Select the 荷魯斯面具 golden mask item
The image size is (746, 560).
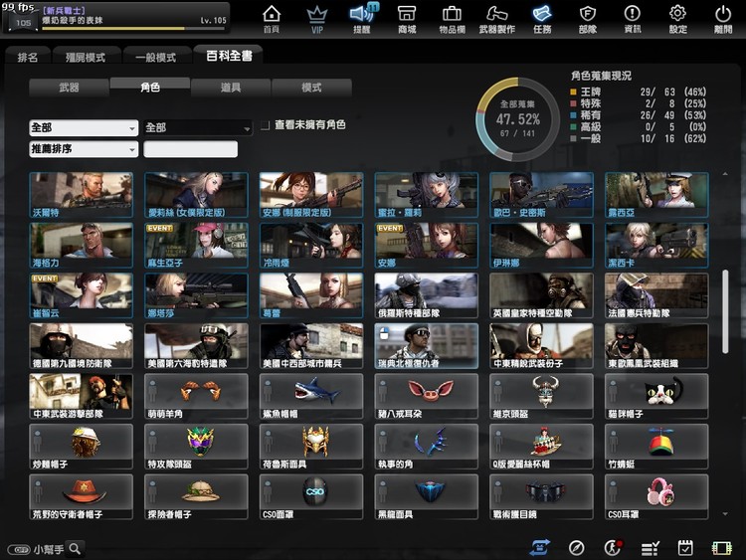[311, 447]
